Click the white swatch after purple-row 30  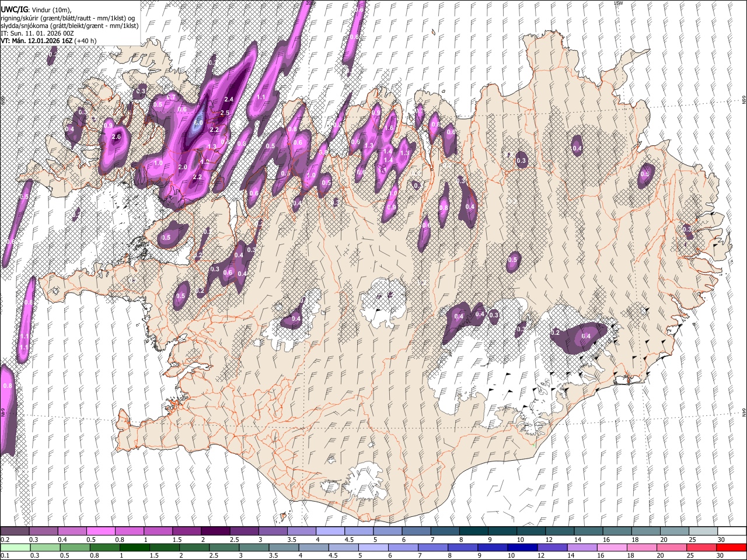731,531
